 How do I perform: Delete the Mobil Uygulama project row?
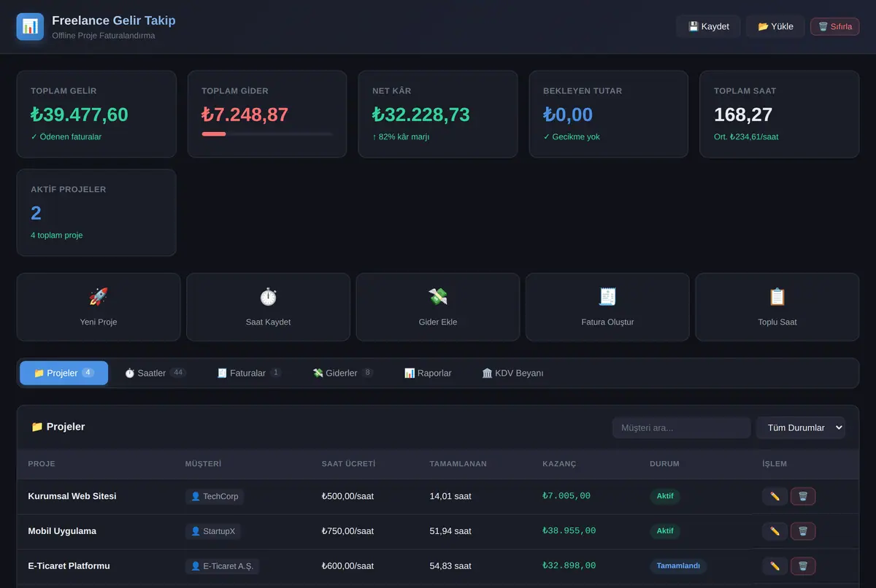[x=803, y=531]
